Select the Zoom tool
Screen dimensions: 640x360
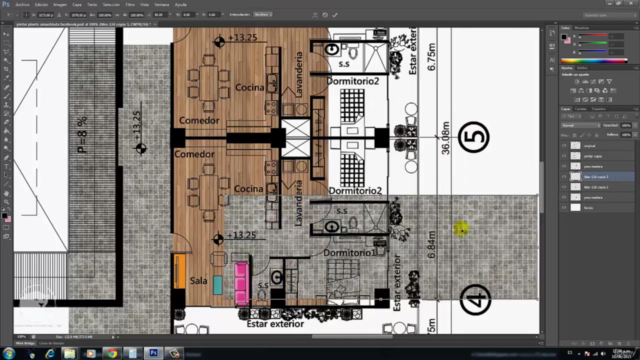point(6,202)
